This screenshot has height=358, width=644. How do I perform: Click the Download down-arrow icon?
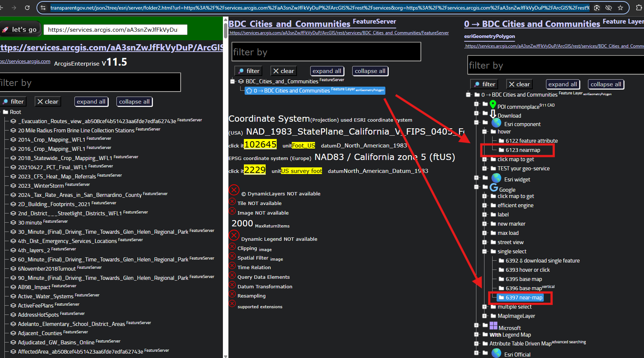(493, 114)
